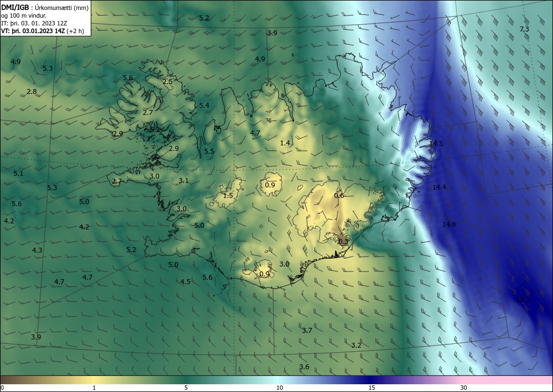This screenshot has height=392, width=553.
Task: Click the 5.1 value label
Action: (x=18, y=173)
